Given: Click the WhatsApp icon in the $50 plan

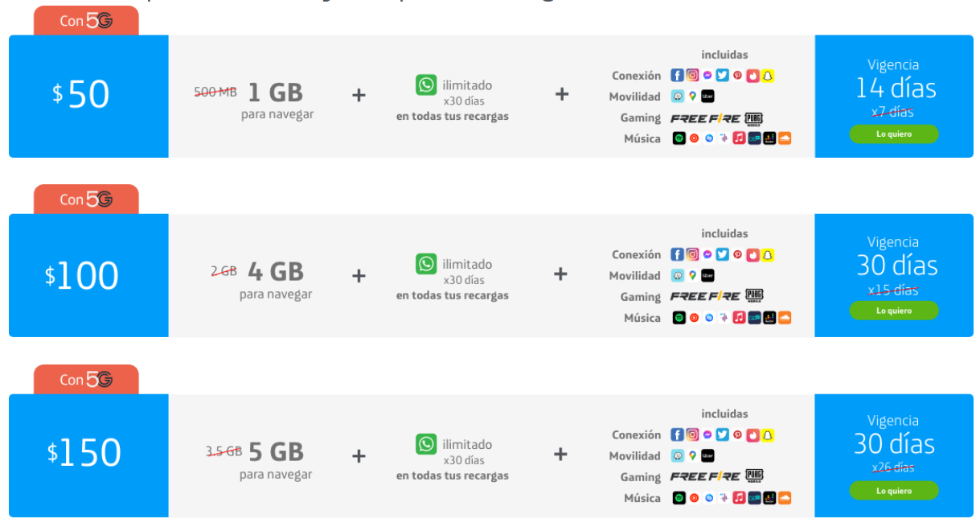Looking at the screenshot, I should (x=426, y=84).
